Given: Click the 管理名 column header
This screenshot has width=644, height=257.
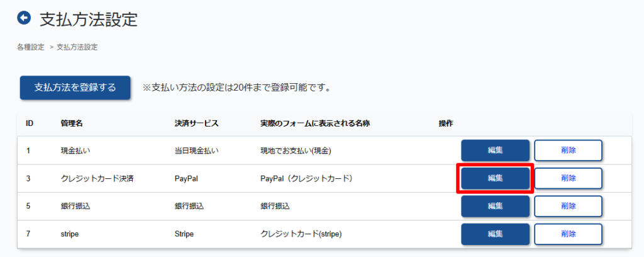Looking at the screenshot, I should coord(72,123).
